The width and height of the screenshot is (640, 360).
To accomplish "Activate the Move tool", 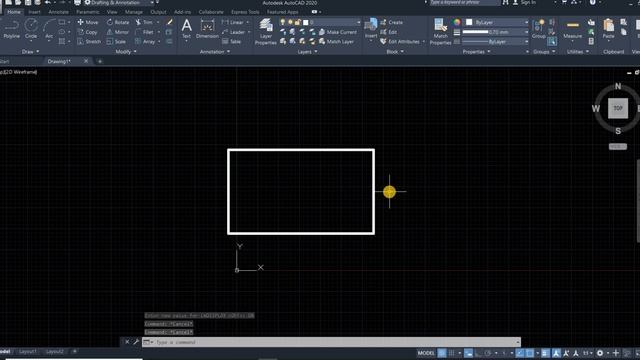I will pyautogui.click(x=88, y=22).
